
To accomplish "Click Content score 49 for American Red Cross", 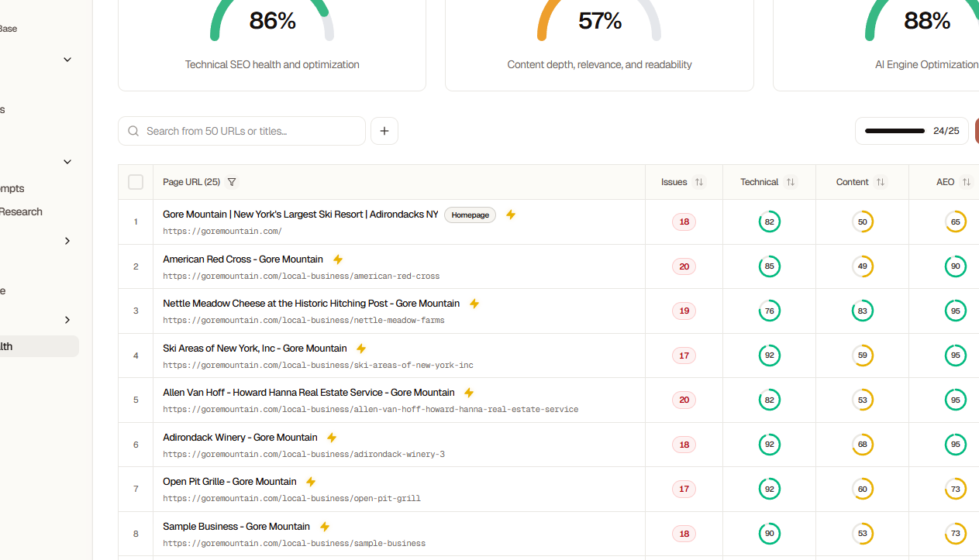I will pyautogui.click(x=862, y=266).
